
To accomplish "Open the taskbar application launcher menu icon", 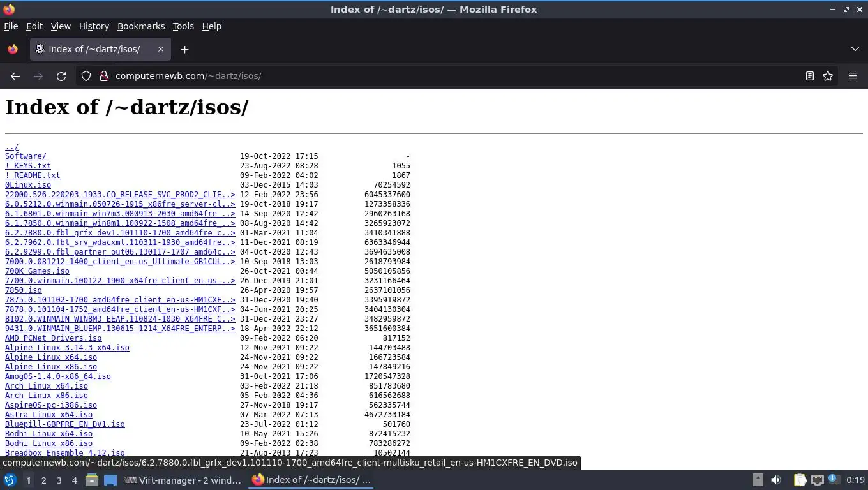I will pyautogui.click(x=10, y=480).
